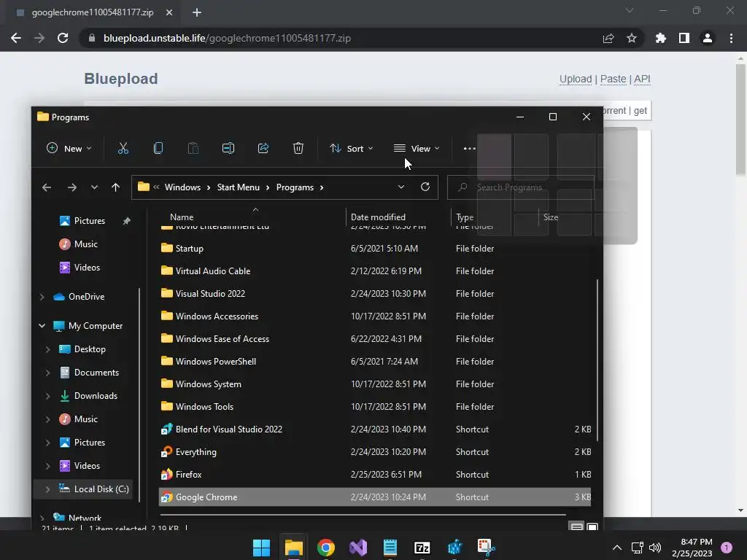
Task: Open the address bar history dropdown
Action: click(x=401, y=187)
